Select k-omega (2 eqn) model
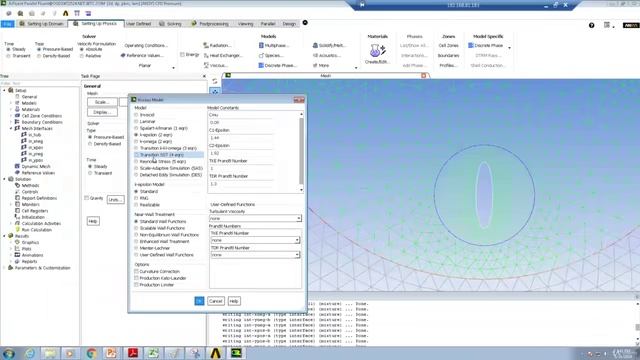The width and height of the screenshot is (640, 360). (x=136, y=142)
